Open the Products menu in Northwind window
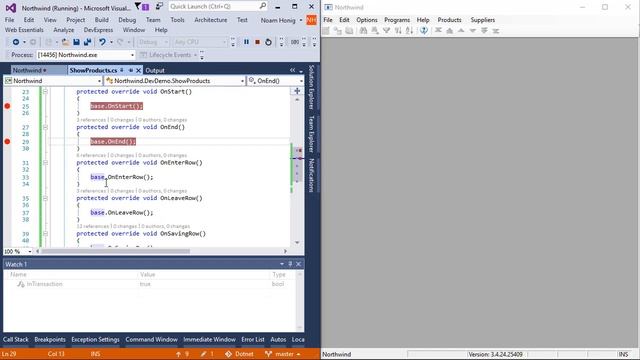Image resolution: width=640 pixels, height=360 pixels. [449, 20]
